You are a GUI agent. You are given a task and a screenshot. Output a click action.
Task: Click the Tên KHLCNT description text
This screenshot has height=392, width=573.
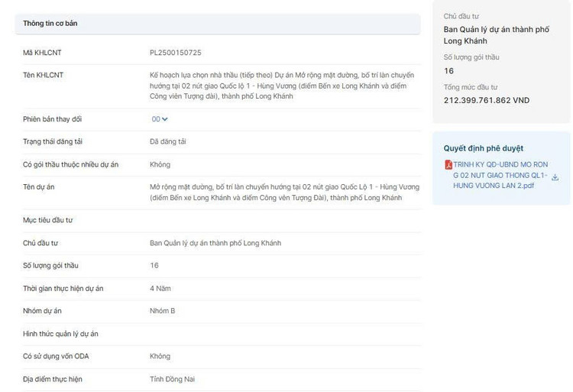282,86
